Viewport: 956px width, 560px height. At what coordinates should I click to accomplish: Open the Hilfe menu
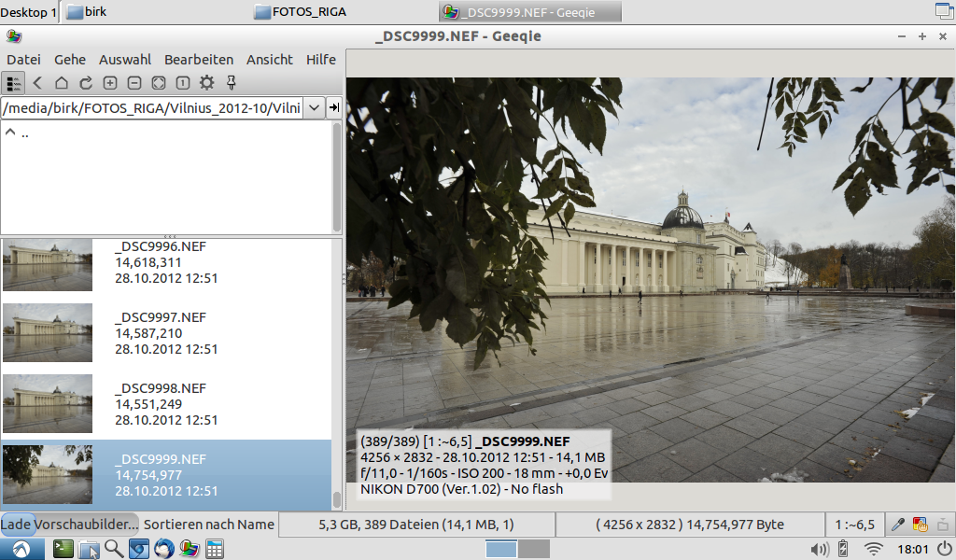coord(321,60)
